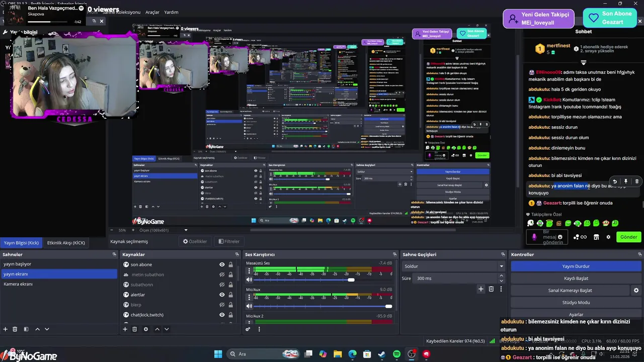The width and height of the screenshot is (644, 362).
Task: Show the subathonn source
Action: pos(222,285)
